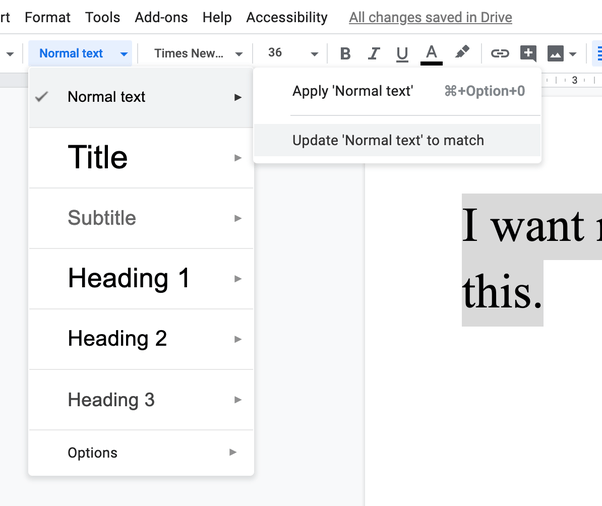Open the font size 36 dropdown

tap(314, 54)
